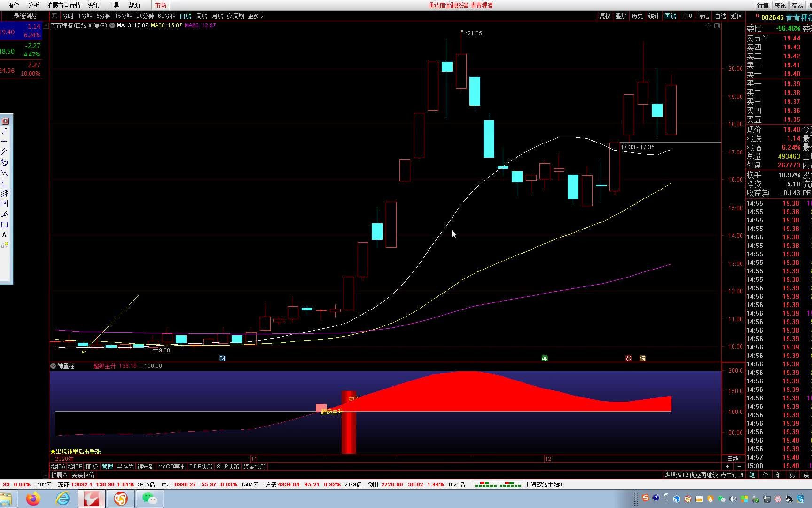
Task: Select the 管理 tab
Action: [x=107, y=467]
